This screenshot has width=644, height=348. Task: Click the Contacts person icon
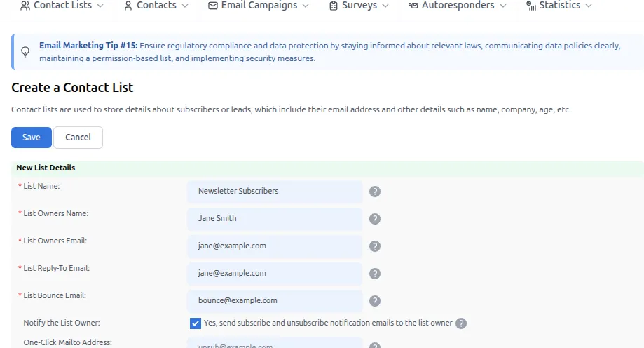(128, 6)
